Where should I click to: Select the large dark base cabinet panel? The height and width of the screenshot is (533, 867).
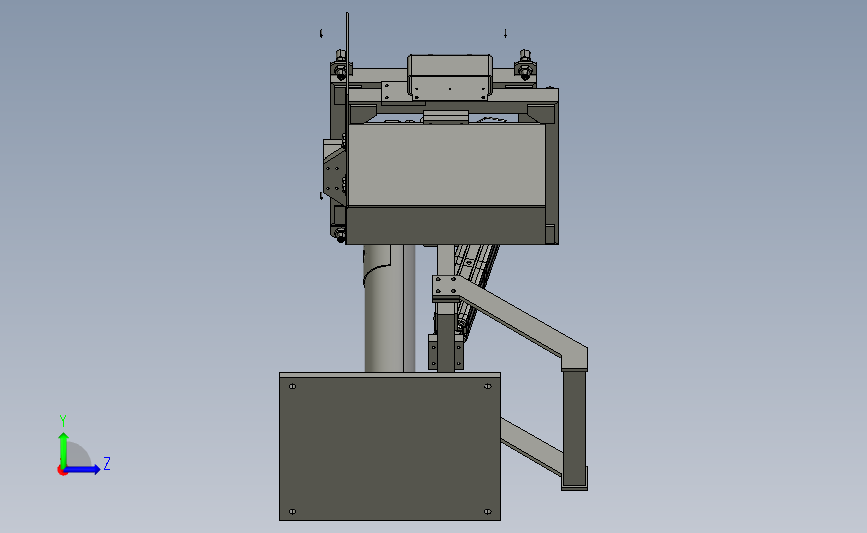pyautogui.click(x=390, y=448)
